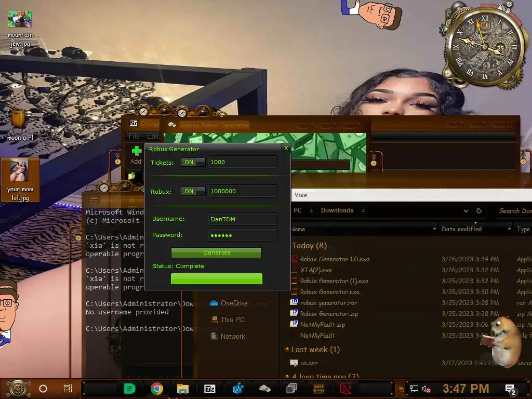This screenshot has width=532, height=399.
Task: Click the money stack Robux Generator taskbar icon
Action: [x=264, y=389]
